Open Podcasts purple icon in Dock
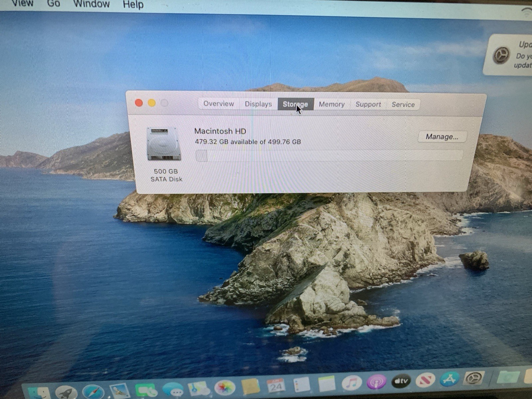 click(x=376, y=382)
